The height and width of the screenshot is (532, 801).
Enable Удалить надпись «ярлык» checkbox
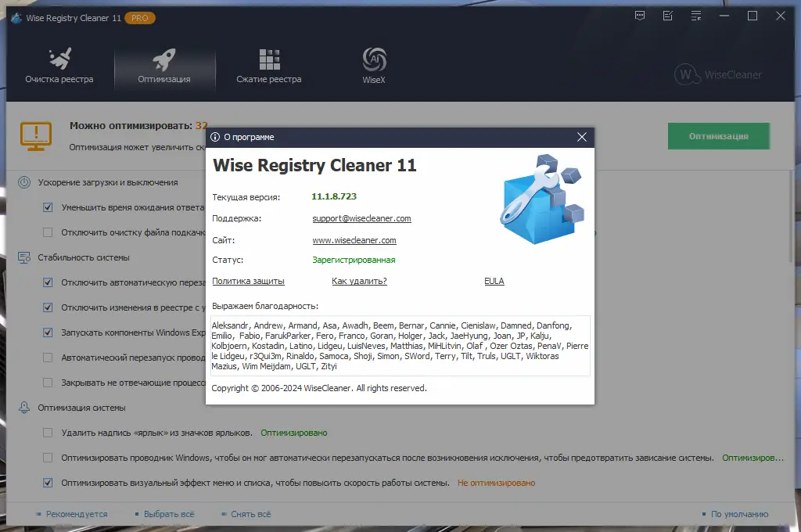tap(48, 433)
